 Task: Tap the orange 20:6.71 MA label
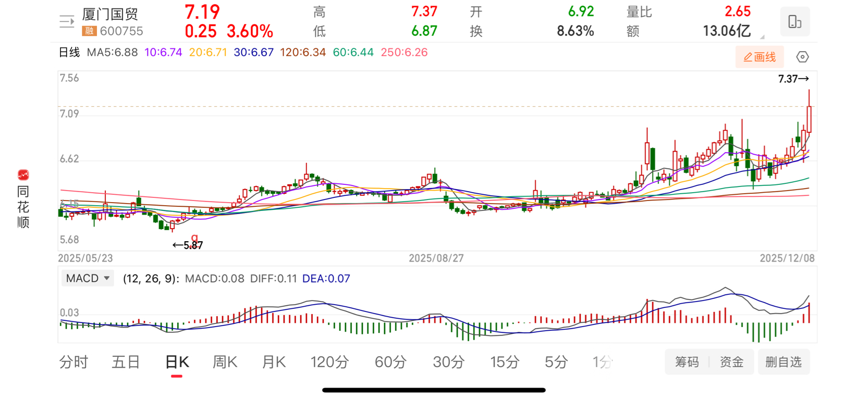pyautogui.click(x=208, y=52)
